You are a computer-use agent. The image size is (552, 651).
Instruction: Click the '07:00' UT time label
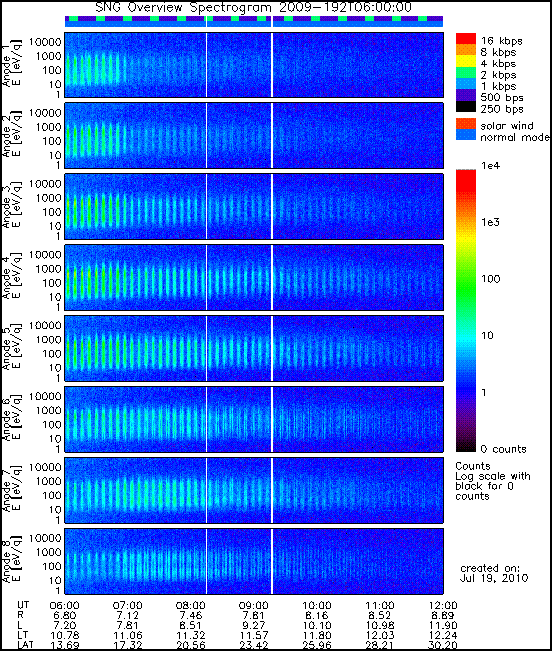[x=127, y=605]
